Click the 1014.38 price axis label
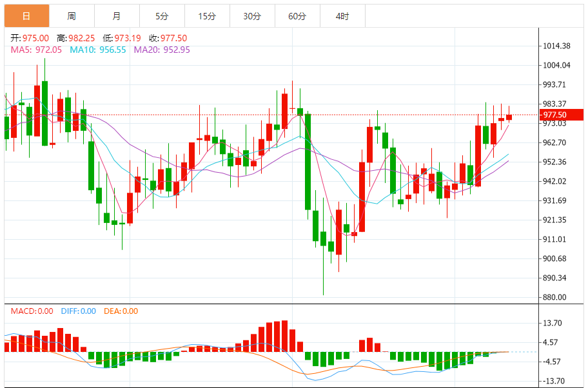Screen dimensions: 588x388 coord(556,46)
